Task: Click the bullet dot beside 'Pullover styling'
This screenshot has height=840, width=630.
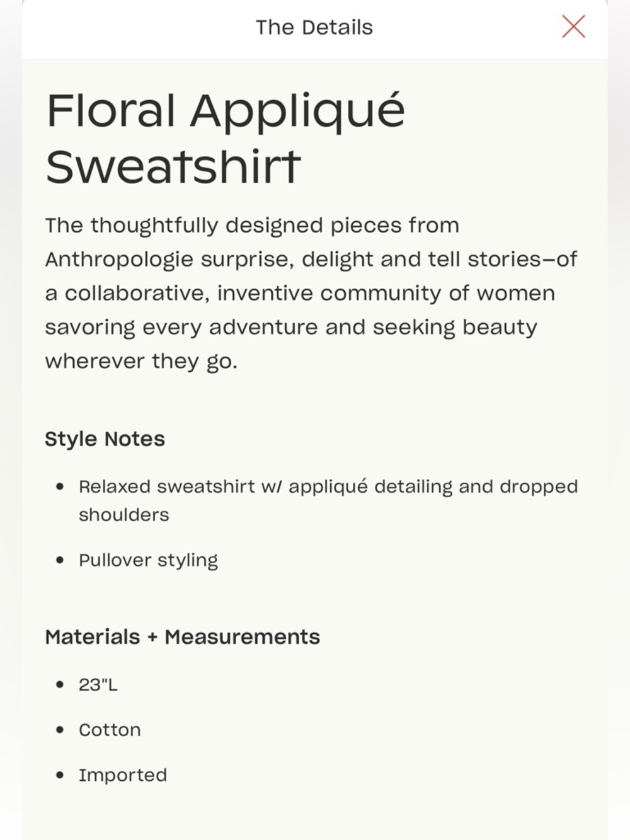Action: tap(60, 560)
